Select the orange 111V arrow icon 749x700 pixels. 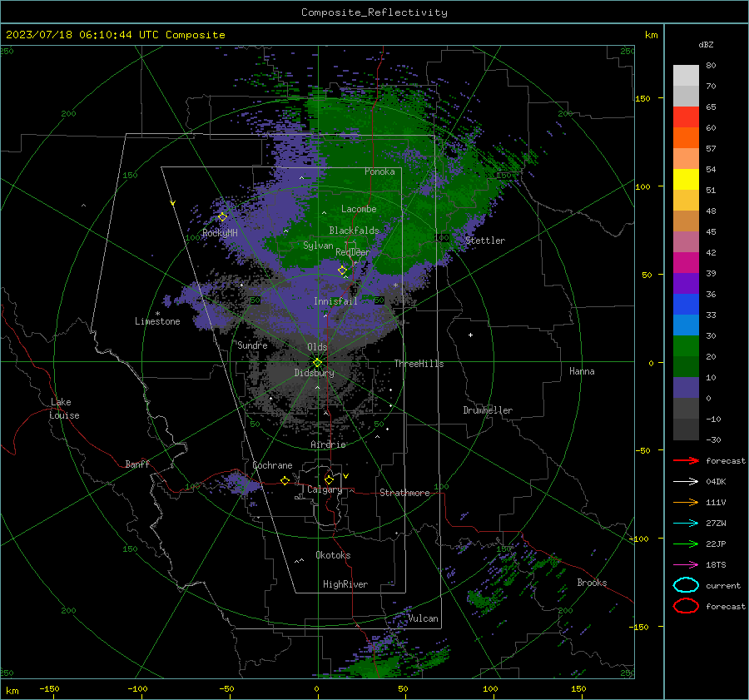(686, 502)
